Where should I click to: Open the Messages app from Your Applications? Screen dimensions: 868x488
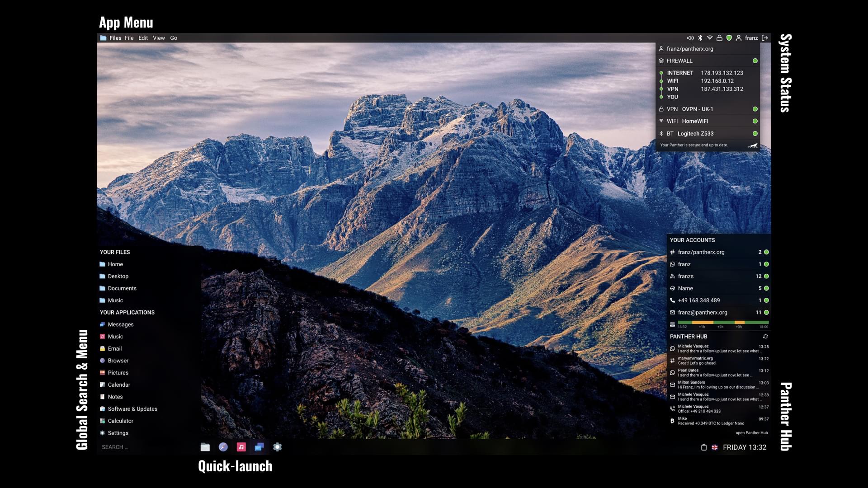coord(120,324)
